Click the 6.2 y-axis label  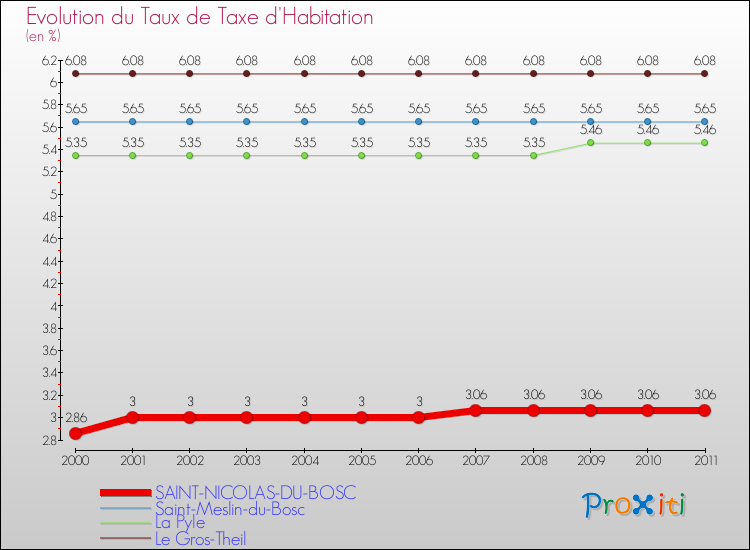point(49,61)
